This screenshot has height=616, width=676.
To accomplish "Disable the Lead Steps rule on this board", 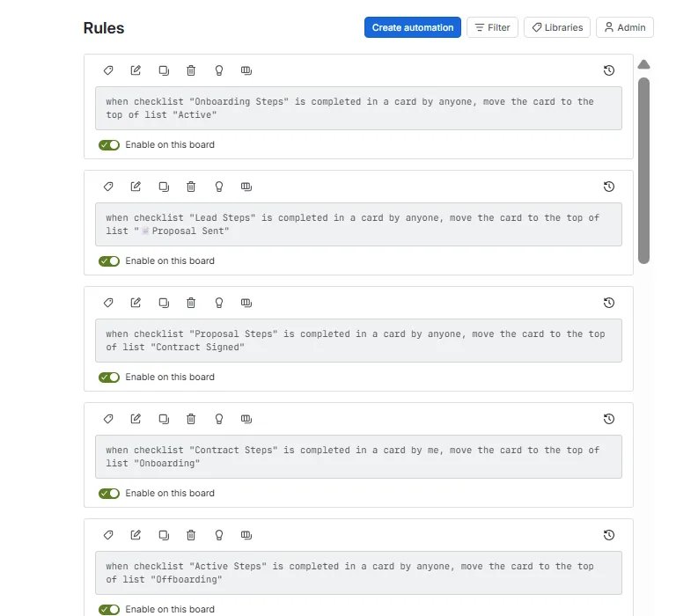I will pos(109,261).
